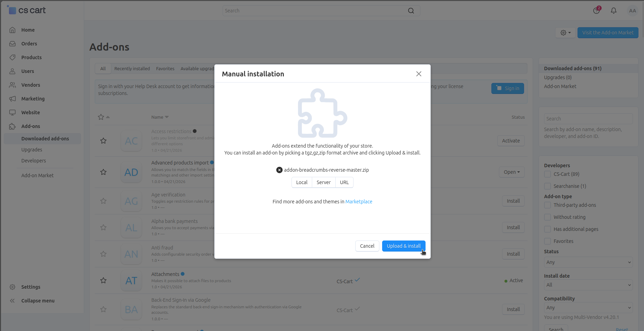The image size is (644, 331).
Task: Activate the Access restrictions add-on
Action: point(511,141)
